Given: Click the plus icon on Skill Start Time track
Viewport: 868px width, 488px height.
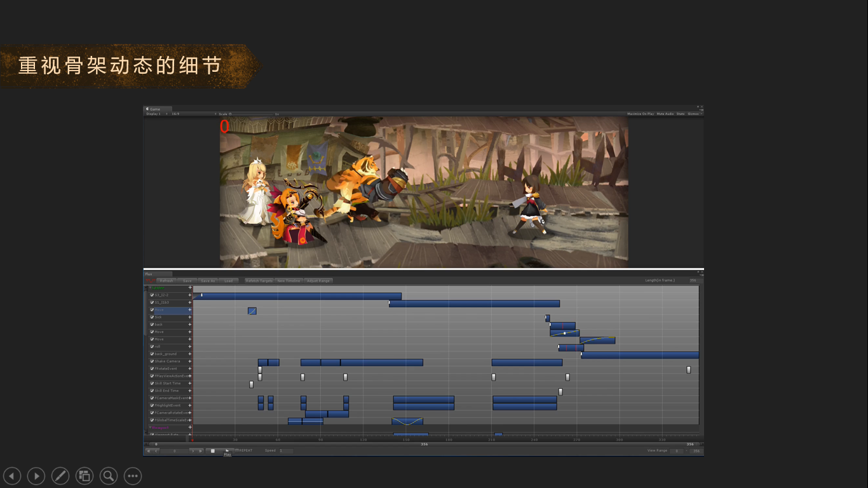Looking at the screenshot, I should 189,383.
